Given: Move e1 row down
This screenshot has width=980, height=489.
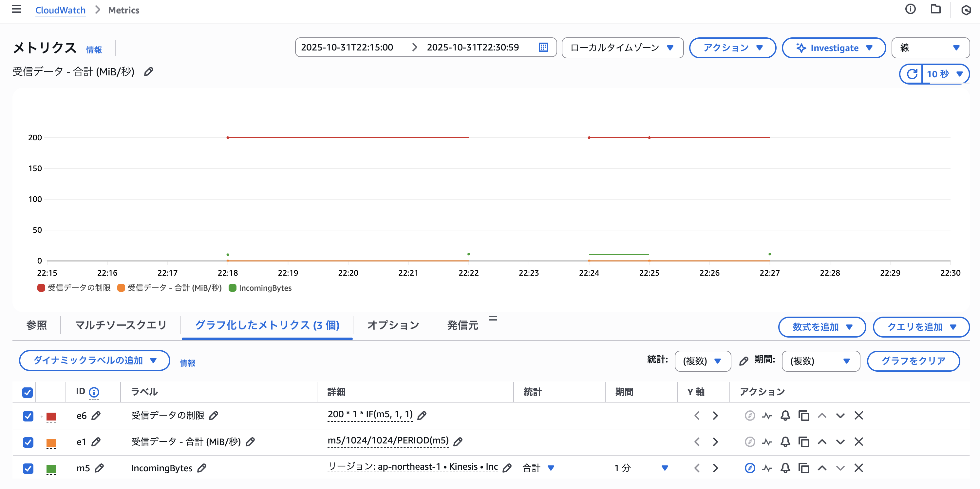Looking at the screenshot, I should click(840, 442).
